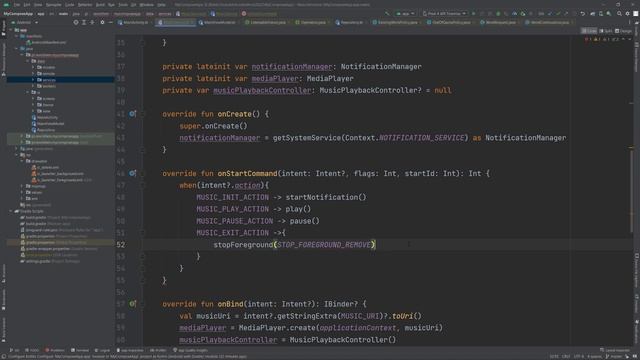Screen dimensions: 640x360
Task: Open the app run configuration dropdown
Action: (405, 13)
